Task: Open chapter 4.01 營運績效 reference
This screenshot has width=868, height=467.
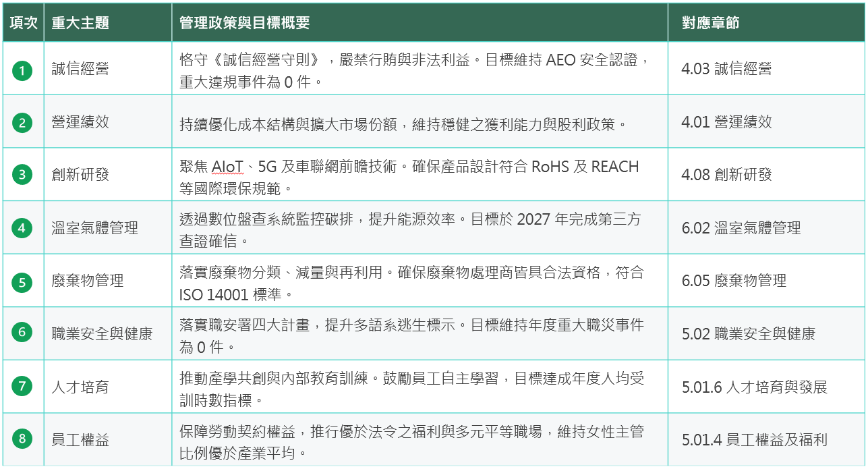Action: click(726, 122)
